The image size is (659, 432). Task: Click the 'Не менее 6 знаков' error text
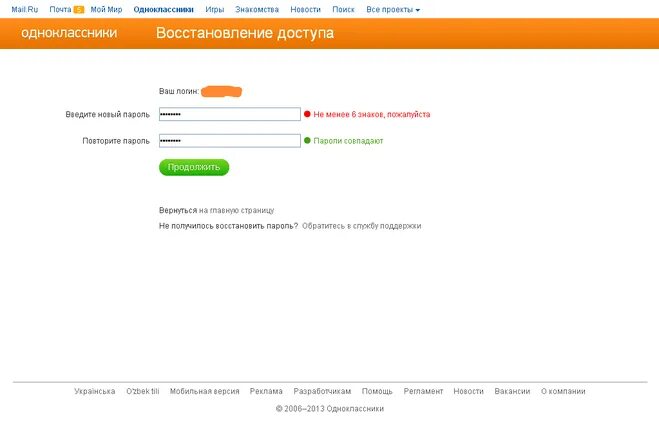coord(372,114)
